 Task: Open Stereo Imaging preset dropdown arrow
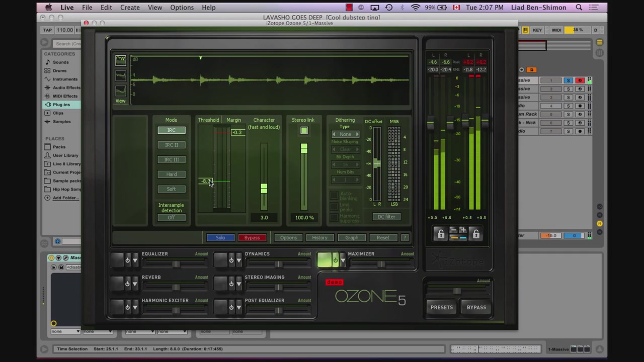238,284
